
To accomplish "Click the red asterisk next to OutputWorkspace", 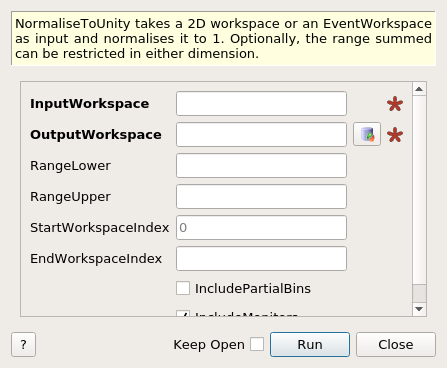I will coord(395,135).
